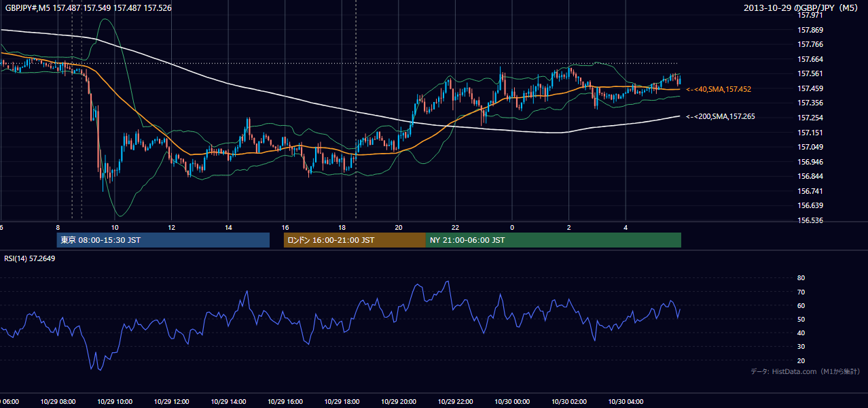Click the London session bar 16:00-21:00 JST
The image size is (868, 408).
pos(355,240)
